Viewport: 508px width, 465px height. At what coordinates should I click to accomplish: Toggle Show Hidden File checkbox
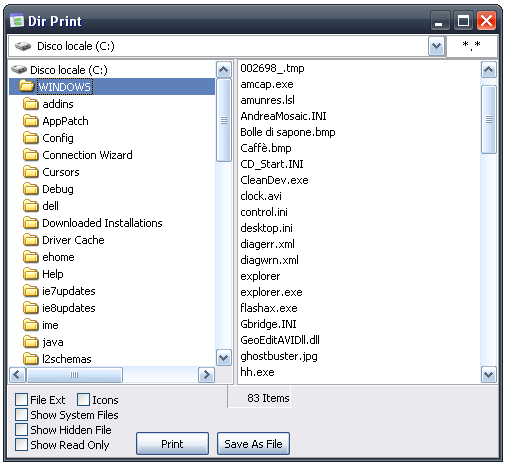click(x=21, y=429)
